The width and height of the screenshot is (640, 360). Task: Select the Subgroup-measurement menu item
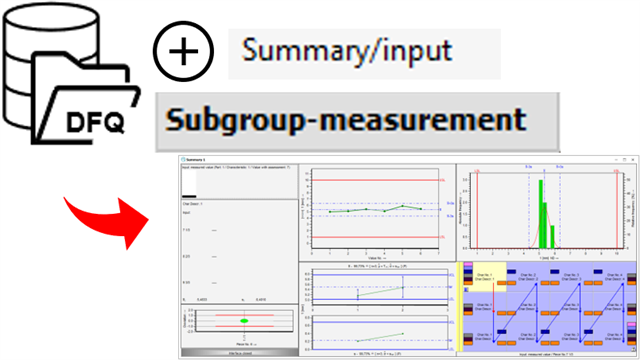tap(357, 122)
